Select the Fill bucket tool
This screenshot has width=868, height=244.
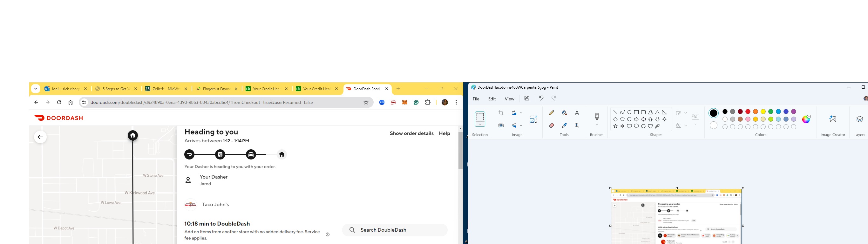(564, 113)
